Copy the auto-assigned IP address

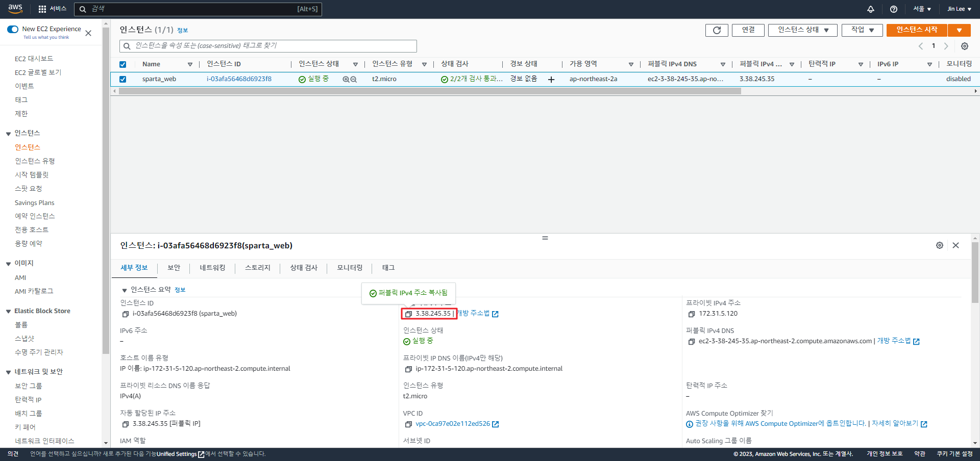pyautogui.click(x=125, y=424)
